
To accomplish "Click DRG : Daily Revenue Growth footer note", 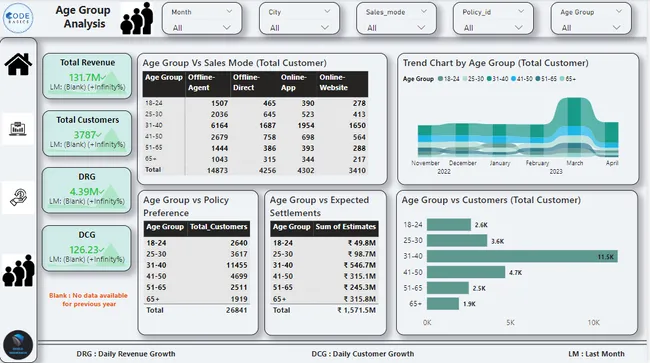I will click(126, 354).
